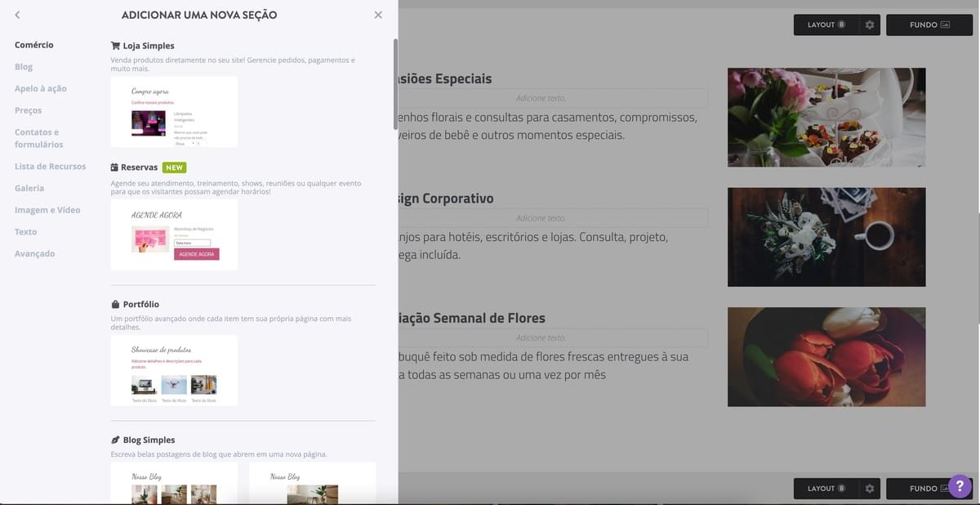Click the back arrow in panel header
The image size is (980, 505).
click(17, 15)
